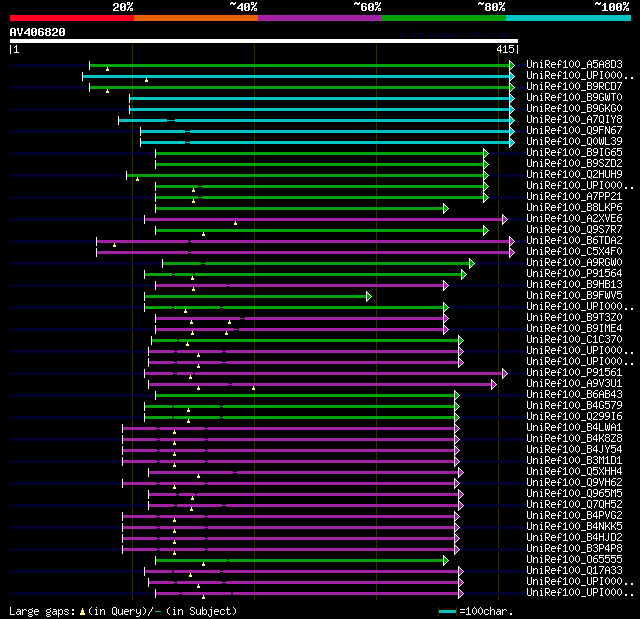The image size is (640, 619).
Task: Select the UniRef100_B9T3Z0 label
Action: (574, 318)
